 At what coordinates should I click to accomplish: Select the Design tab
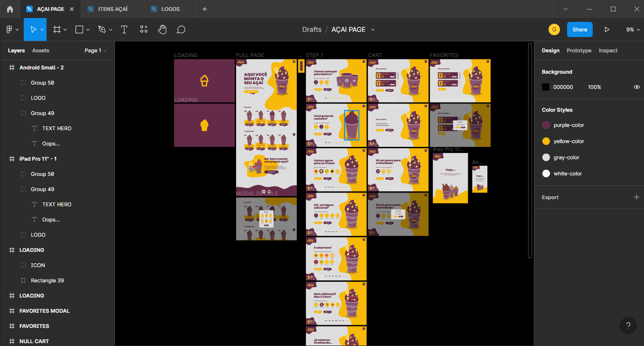pos(550,50)
